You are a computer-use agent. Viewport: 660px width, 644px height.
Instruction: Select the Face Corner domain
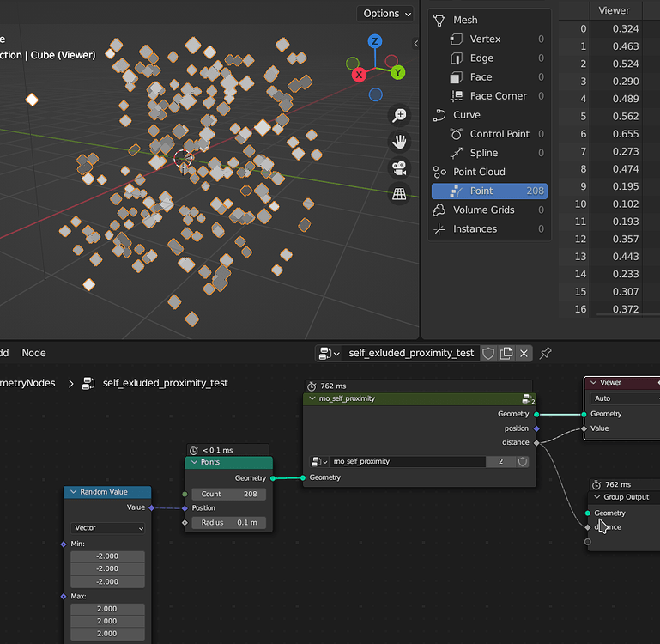point(489,95)
